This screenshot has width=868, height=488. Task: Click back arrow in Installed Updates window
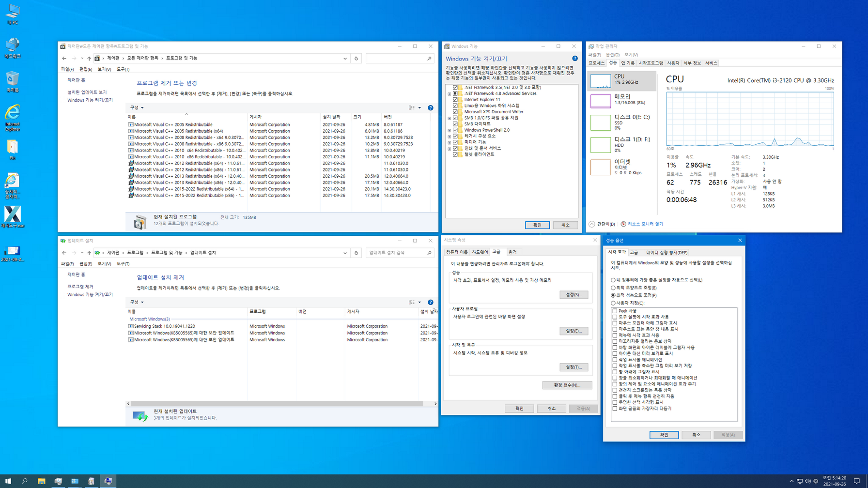pos(64,253)
